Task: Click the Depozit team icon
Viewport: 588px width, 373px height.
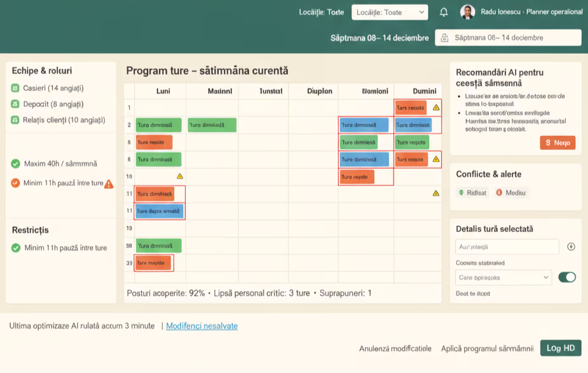Action: tap(15, 104)
